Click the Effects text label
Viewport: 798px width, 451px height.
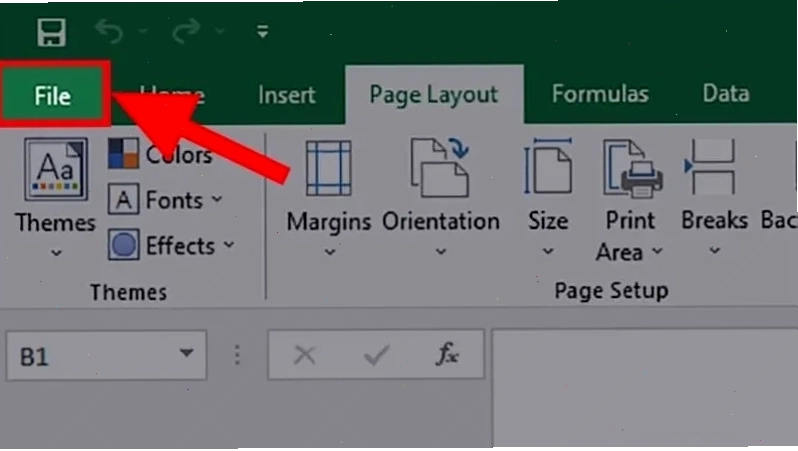[180, 246]
